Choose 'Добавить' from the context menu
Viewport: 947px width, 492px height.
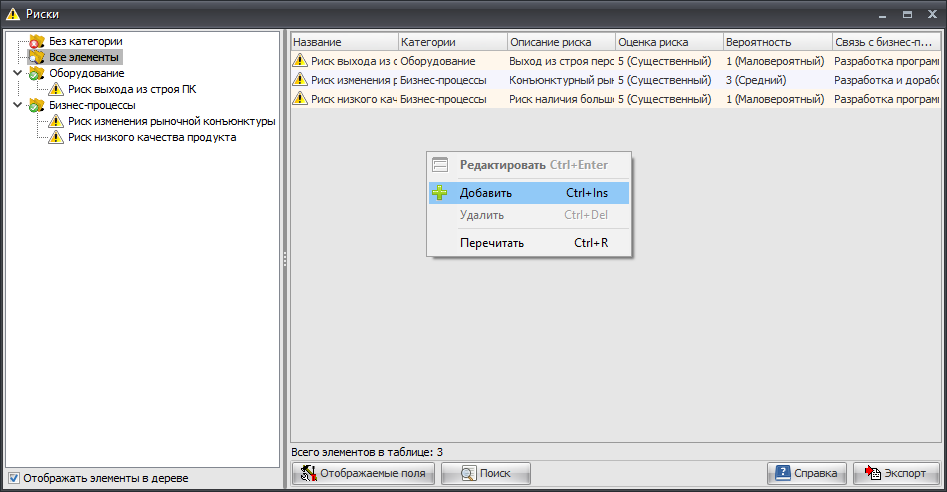486,193
